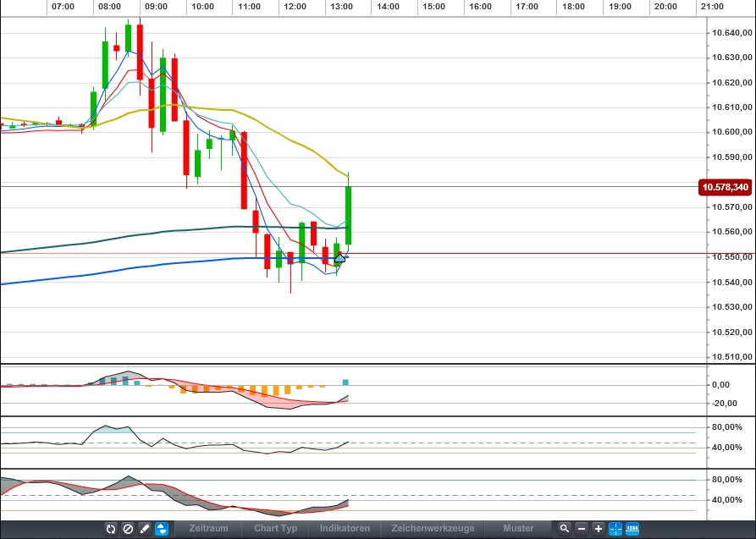This screenshot has width=756, height=539.
Task: Click the 1234 number display icon
Action: (x=632, y=529)
